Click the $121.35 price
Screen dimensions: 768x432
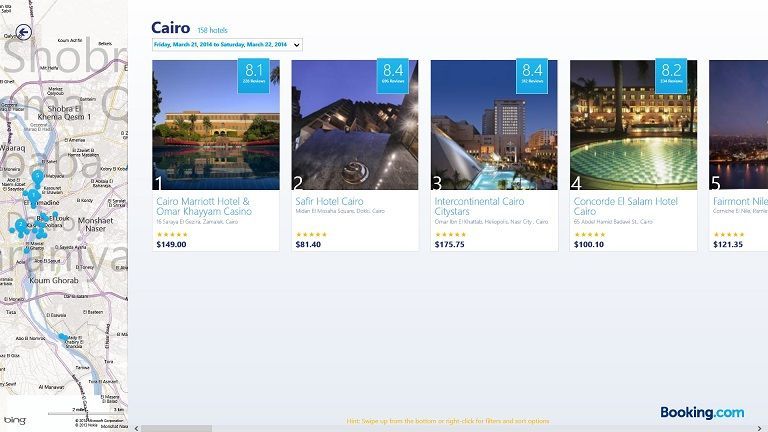(728, 244)
